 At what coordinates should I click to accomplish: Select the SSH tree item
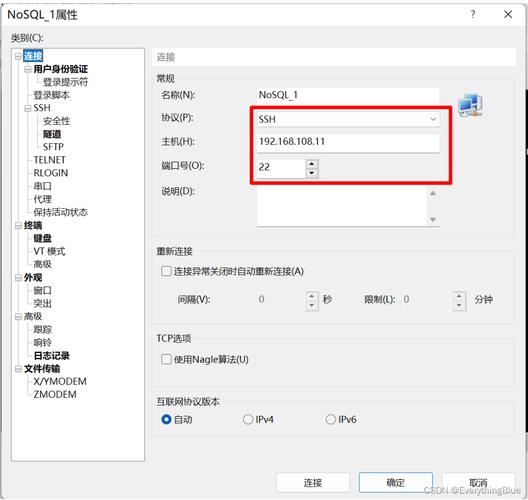[x=42, y=108]
